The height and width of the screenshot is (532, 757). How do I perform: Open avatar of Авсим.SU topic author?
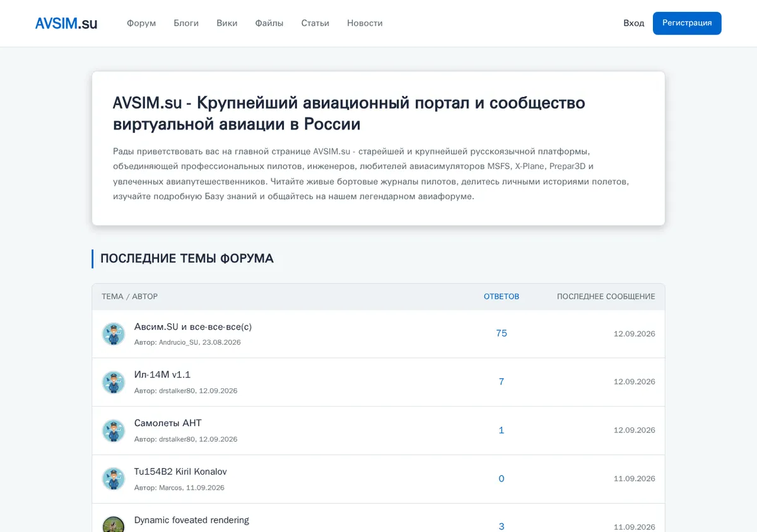coord(114,334)
